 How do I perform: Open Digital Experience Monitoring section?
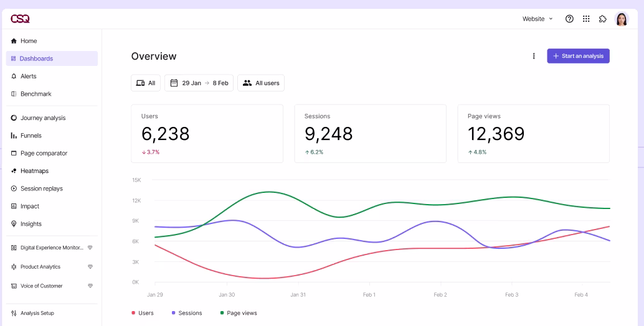click(x=52, y=248)
